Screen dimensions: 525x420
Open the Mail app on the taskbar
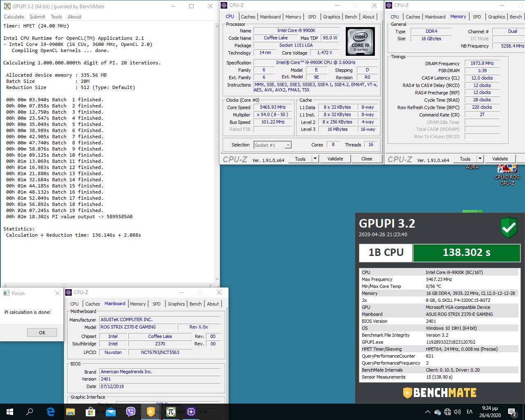click(110, 412)
